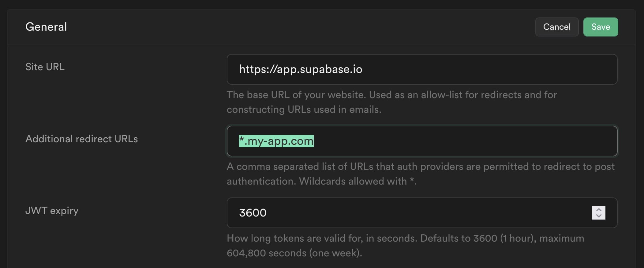Click the JWT expiry decrement down arrow
The height and width of the screenshot is (268, 644).
click(x=599, y=216)
